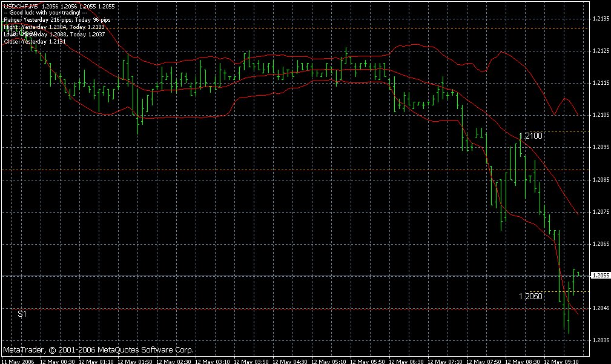The height and width of the screenshot is (364, 611).
Task: Click the '12 May 07:50' time axis label
Action: [484, 361]
